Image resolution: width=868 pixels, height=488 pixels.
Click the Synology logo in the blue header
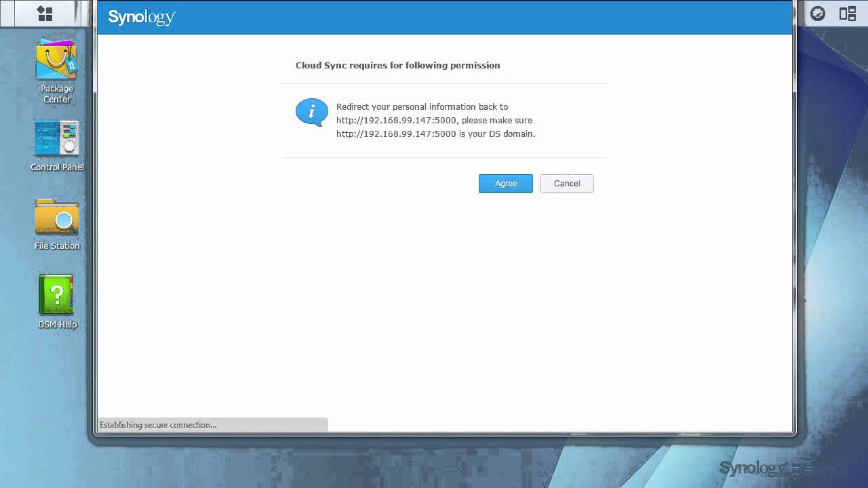140,18
